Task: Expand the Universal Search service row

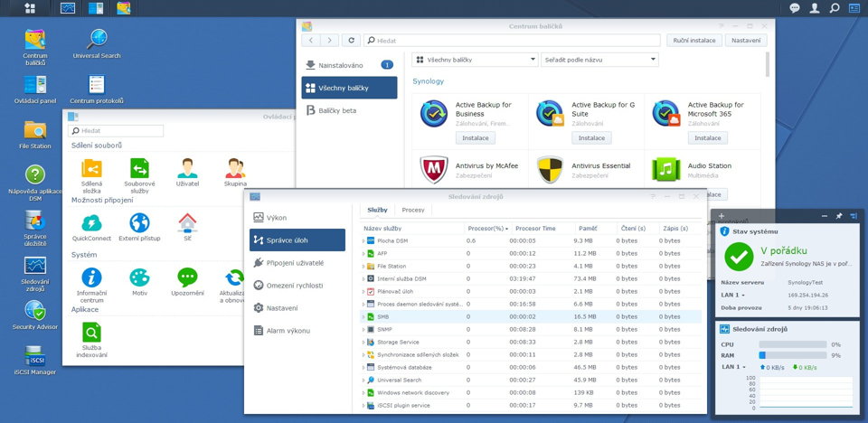Action: 363,380
